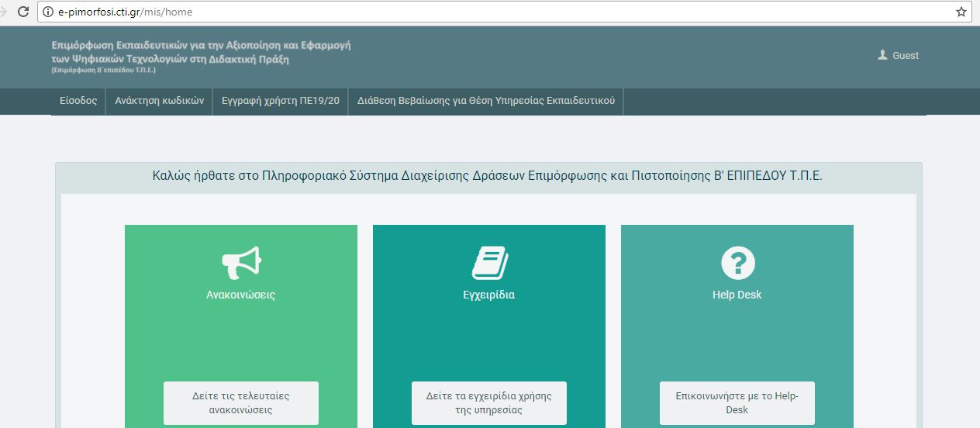Click the megaphone announcements icon

[x=241, y=263]
